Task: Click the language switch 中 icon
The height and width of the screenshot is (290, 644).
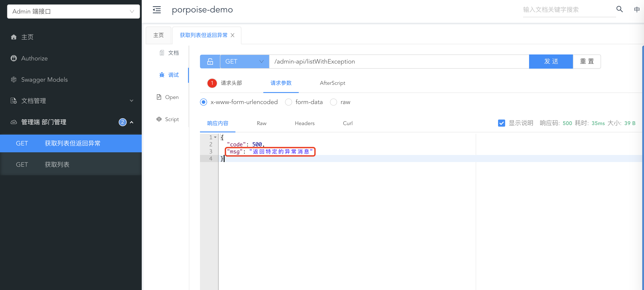Action: pyautogui.click(x=636, y=10)
